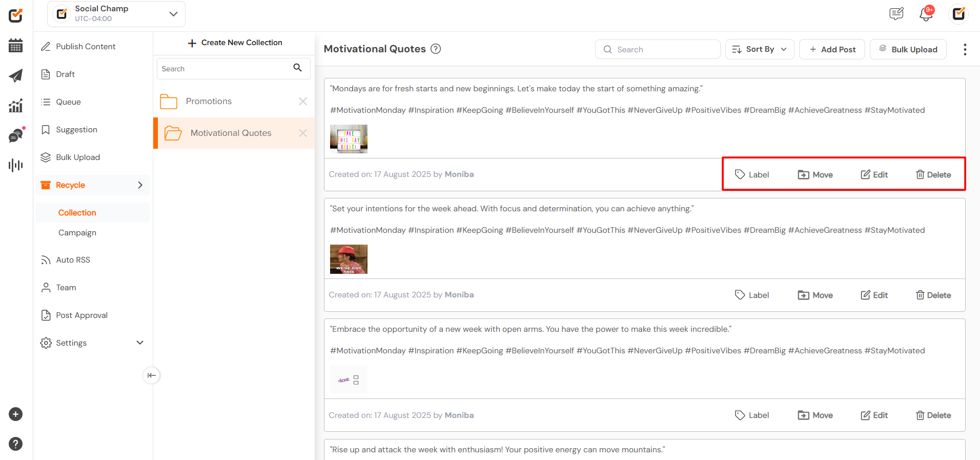This screenshot has height=460, width=980.
Task: Open the Promotions collection folder
Action: click(x=234, y=101)
